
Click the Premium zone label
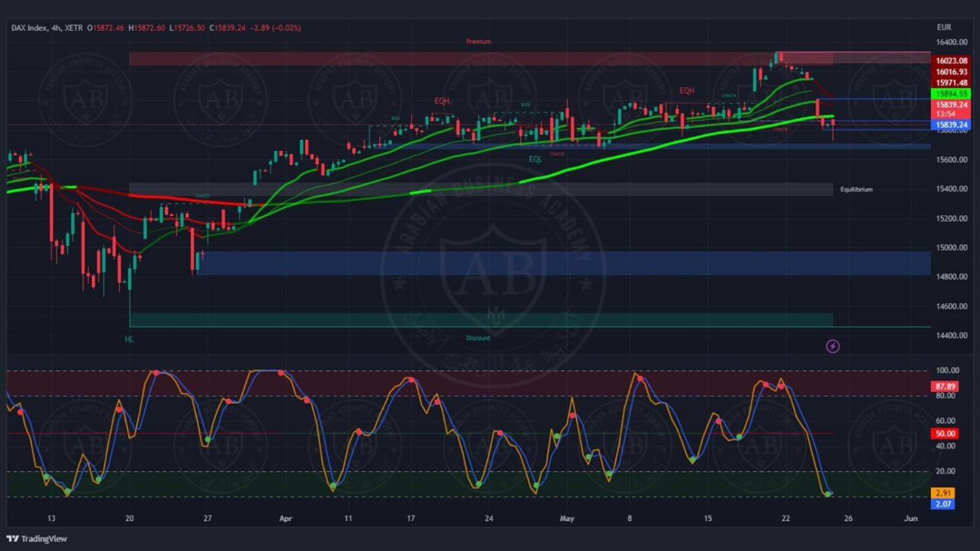[x=478, y=41]
